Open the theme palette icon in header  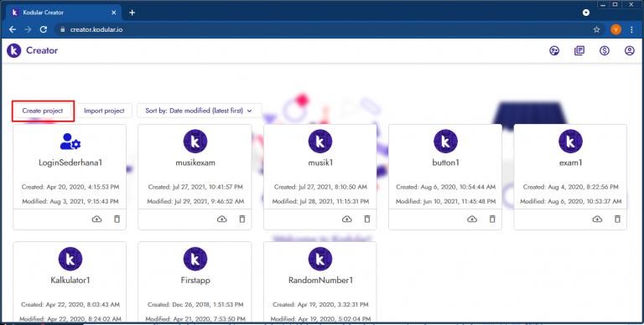[554, 51]
